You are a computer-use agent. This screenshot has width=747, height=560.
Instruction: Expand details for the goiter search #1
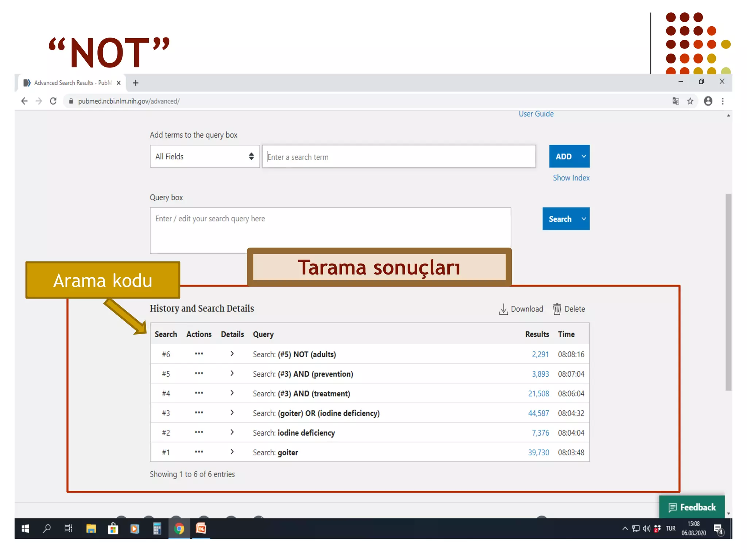[x=232, y=452]
